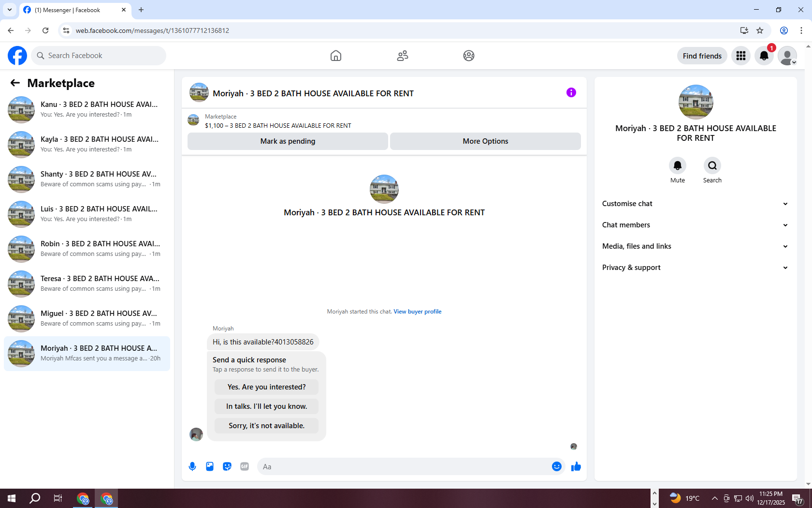This screenshot has width=812, height=508.
Task: Send quick response Yes. Are you interested?
Action: (x=267, y=387)
